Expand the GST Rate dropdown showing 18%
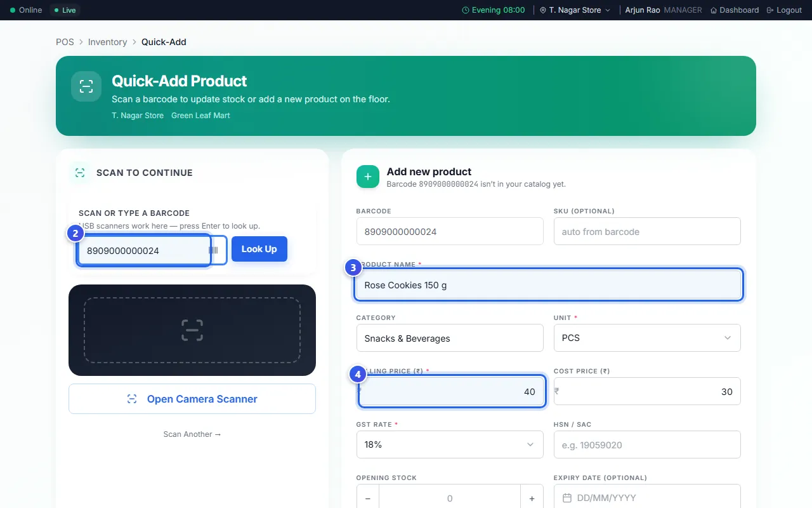The width and height of the screenshot is (812, 508). 450,444
